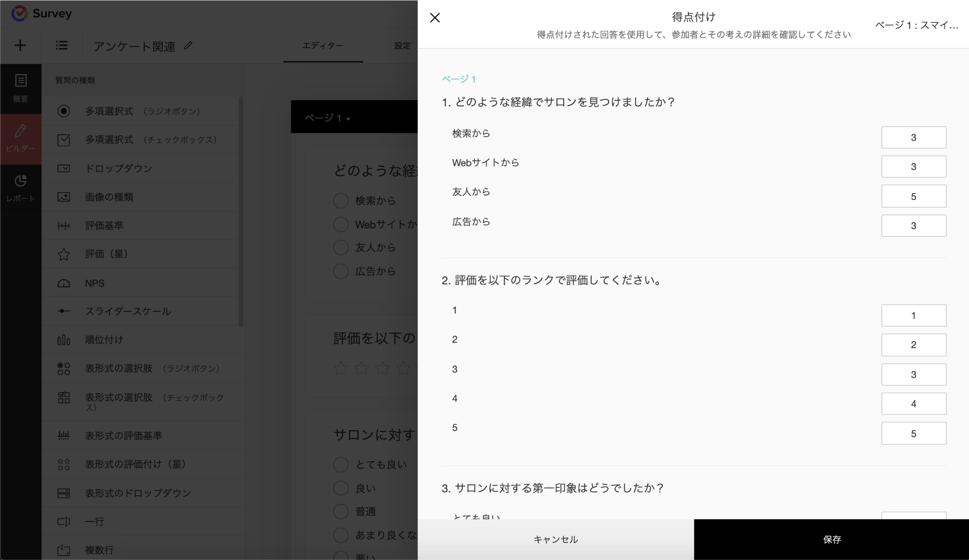
Task: Switch to the エディター tab
Action: [x=323, y=46]
